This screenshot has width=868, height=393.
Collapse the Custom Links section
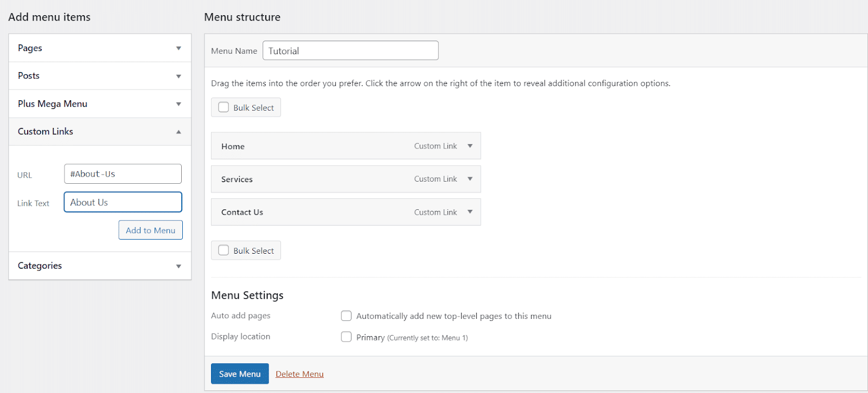pos(178,132)
